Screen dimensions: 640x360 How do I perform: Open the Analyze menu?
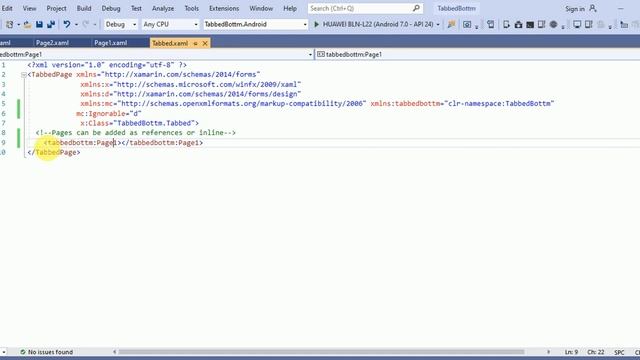(x=163, y=8)
